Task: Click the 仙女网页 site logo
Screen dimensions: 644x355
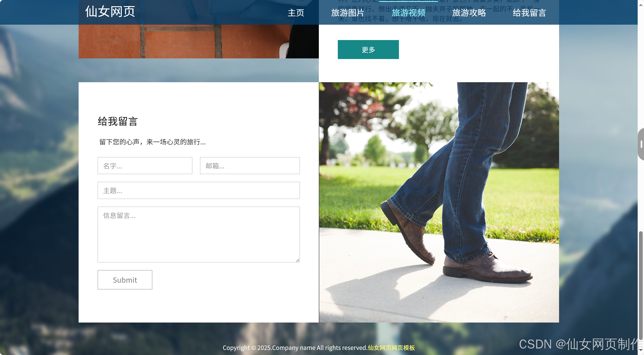Action: (110, 12)
